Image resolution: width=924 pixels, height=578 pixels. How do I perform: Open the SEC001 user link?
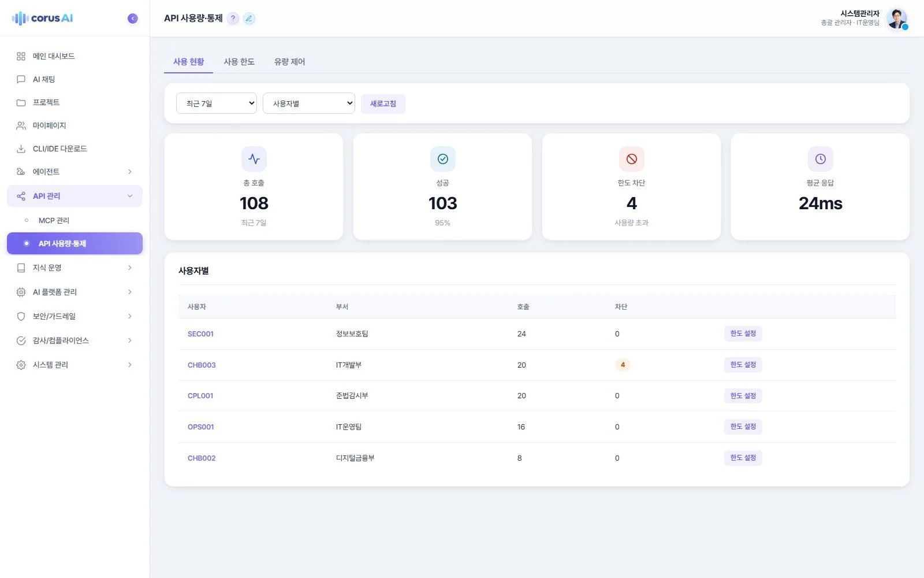pos(200,334)
